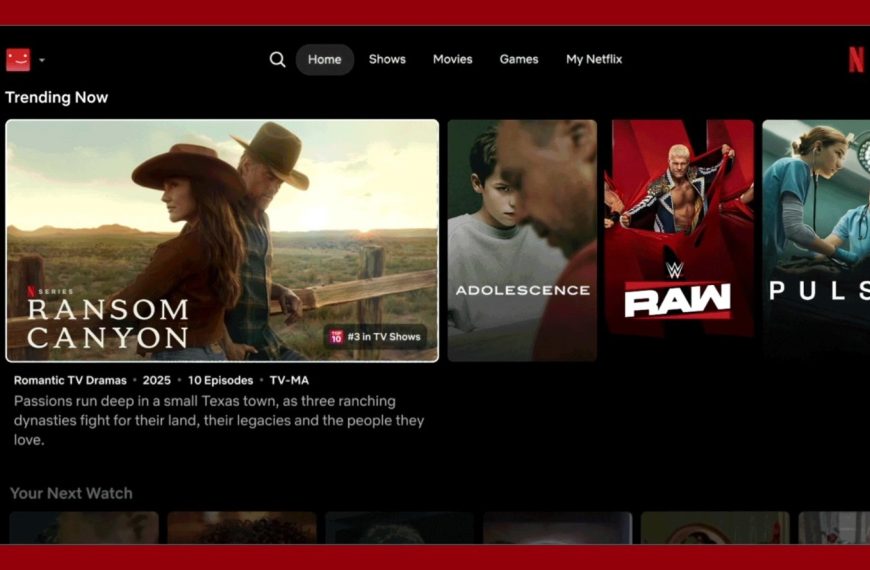The width and height of the screenshot is (870, 570).
Task: Open the Games tab
Action: [x=519, y=59]
